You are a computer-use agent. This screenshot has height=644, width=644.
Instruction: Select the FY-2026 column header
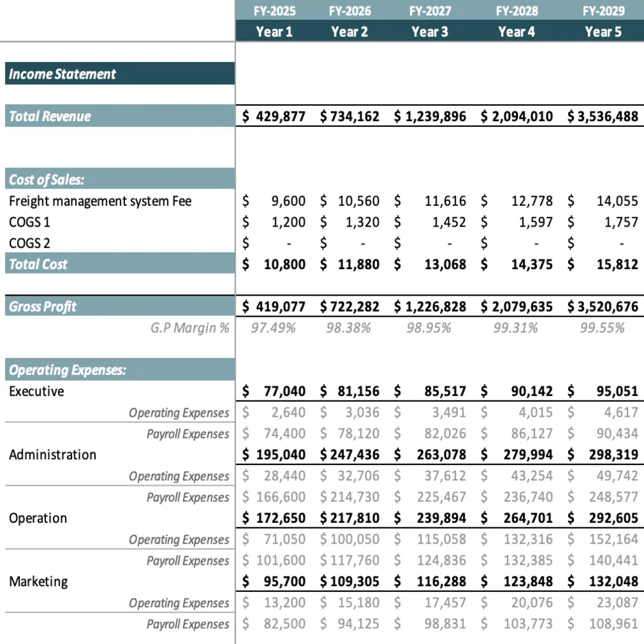pyautogui.click(x=350, y=11)
